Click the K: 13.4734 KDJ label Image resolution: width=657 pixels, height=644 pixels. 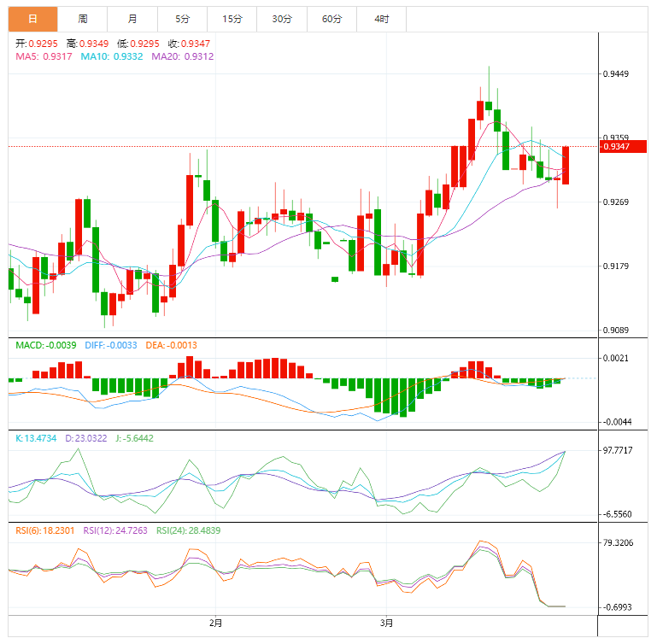coord(36,438)
